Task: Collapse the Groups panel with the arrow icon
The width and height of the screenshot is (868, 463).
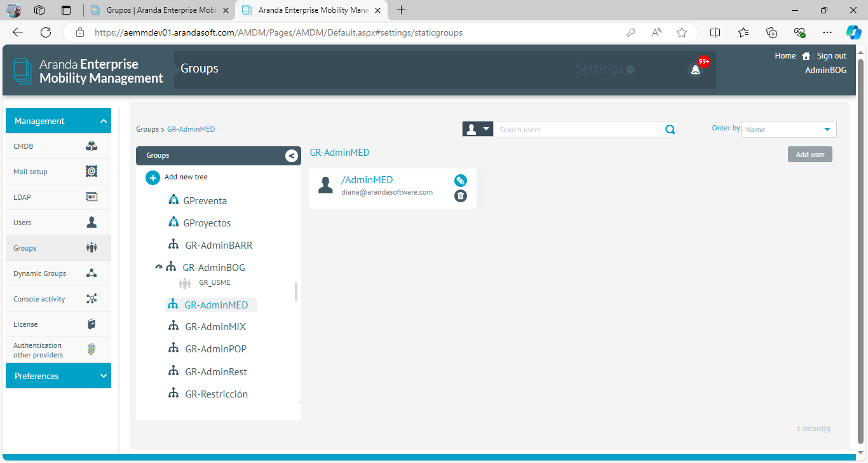Action: [292, 156]
